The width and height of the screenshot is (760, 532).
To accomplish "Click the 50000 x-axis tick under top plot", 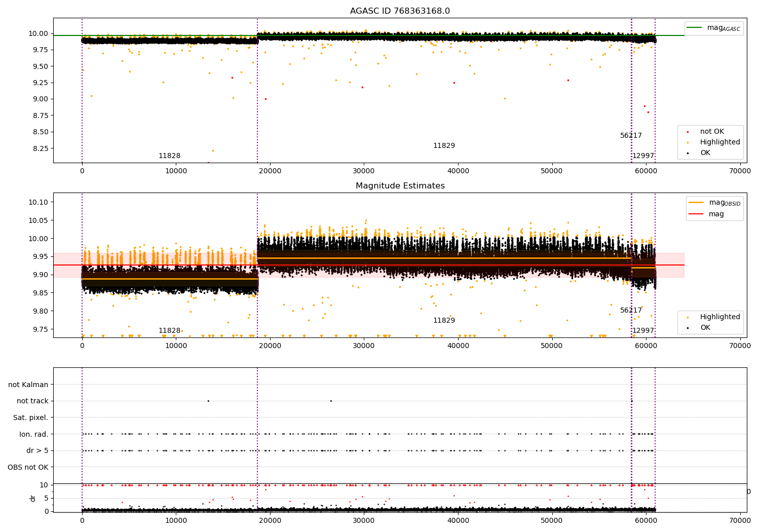I will tap(552, 171).
